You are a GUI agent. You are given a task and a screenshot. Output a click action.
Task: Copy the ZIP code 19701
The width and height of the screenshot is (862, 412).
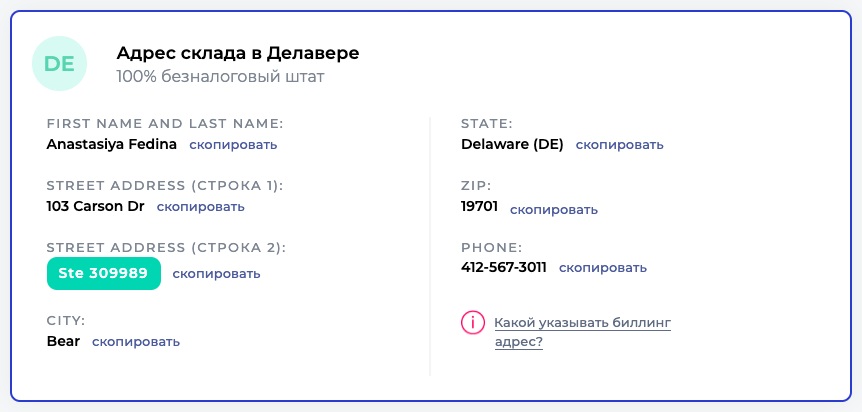(x=554, y=210)
